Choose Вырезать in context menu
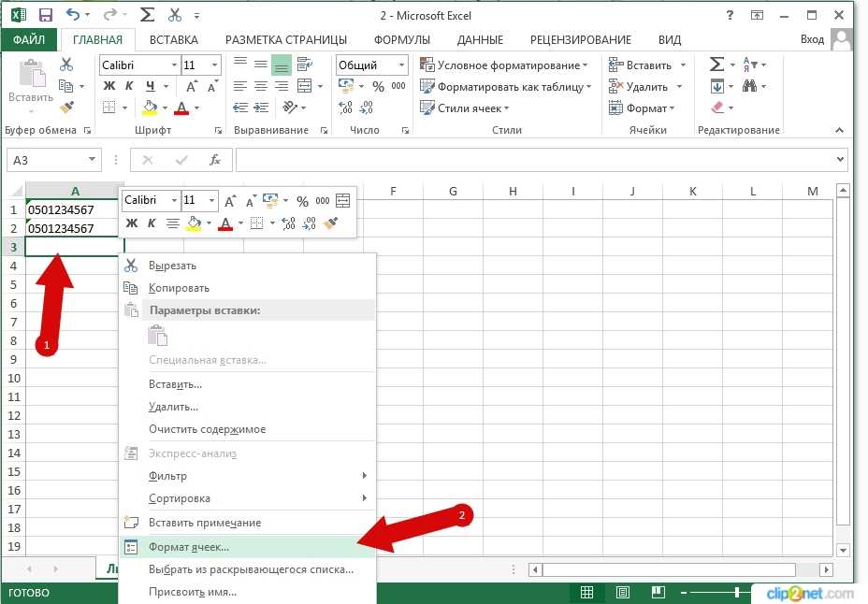The width and height of the screenshot is (868, 604). click(x=248, y=266)
